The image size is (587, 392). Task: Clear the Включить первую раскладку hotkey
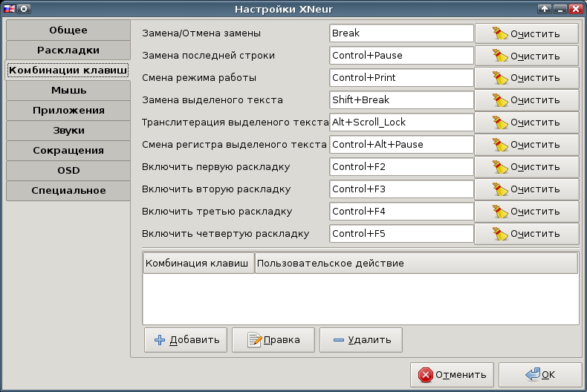(526, 167)
